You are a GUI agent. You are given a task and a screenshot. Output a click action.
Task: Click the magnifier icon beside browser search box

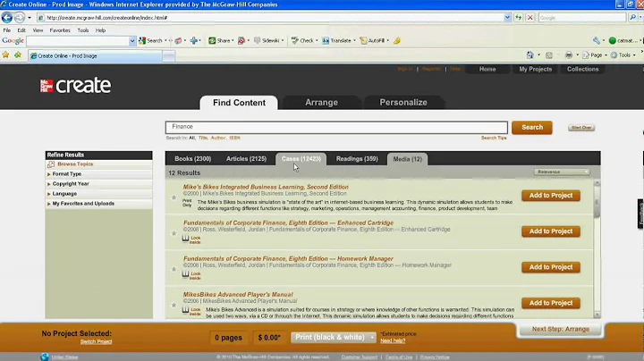632,18
